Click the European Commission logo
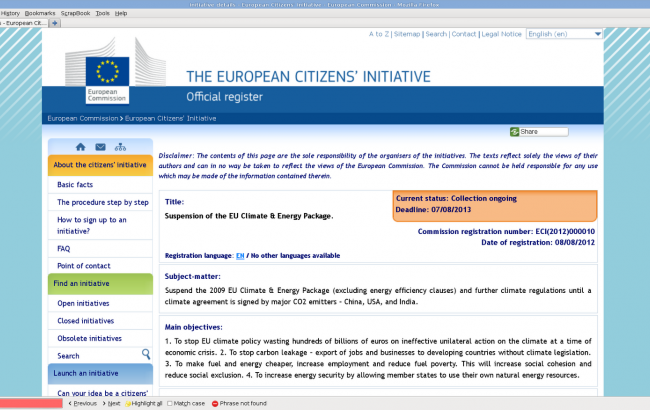Screen dimensions: 650x410 (x=106, y=73)
